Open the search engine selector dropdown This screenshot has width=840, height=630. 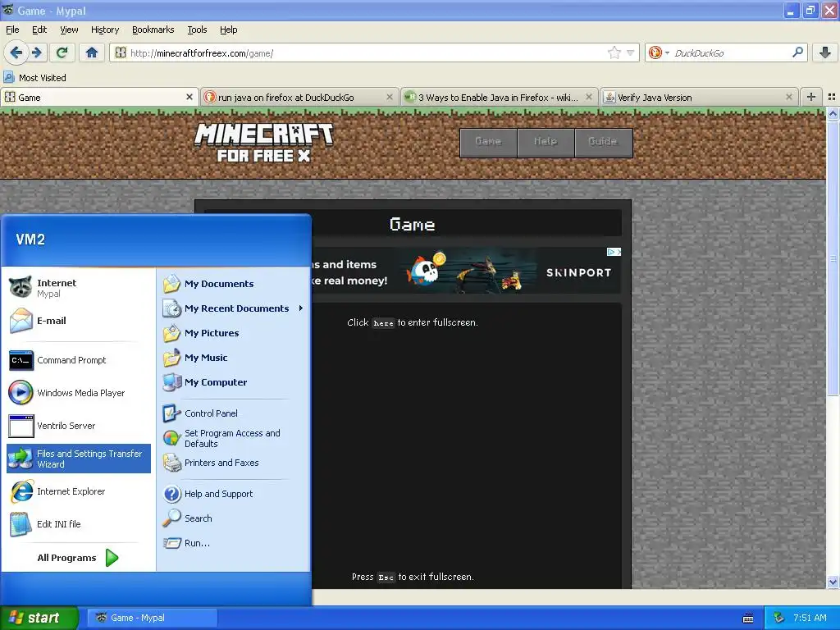(x=659, y=52)
